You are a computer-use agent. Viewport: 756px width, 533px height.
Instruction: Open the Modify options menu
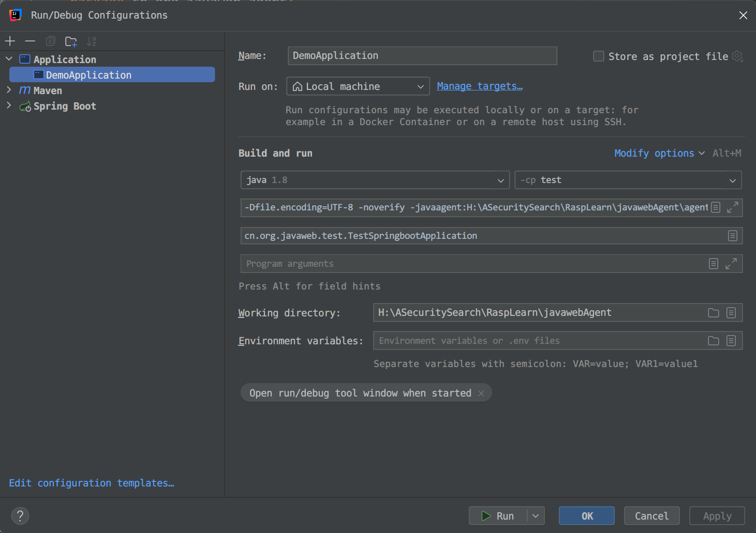(x=659, y=153)
